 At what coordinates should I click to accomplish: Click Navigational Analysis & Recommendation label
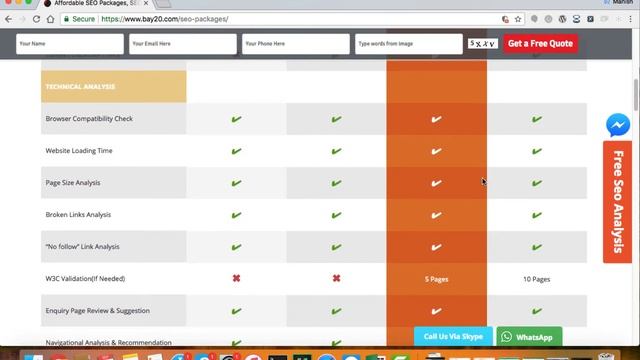[x=109, y=342]
